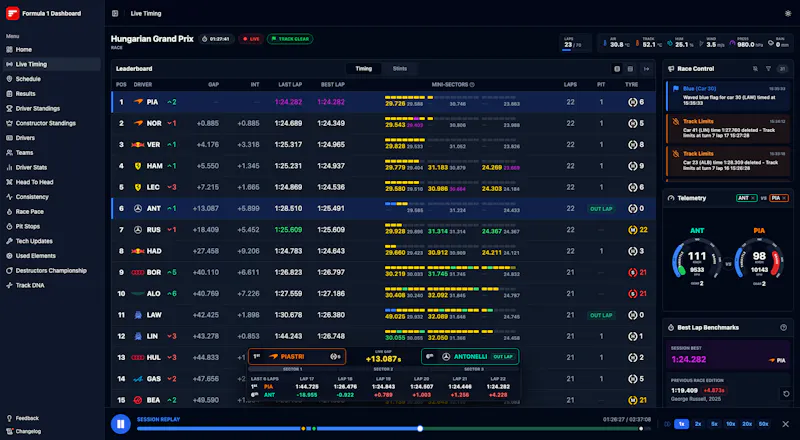Remove ANT from telemetry comparison
Viewport: 800px width, 440px height.
tap(753, 198)
